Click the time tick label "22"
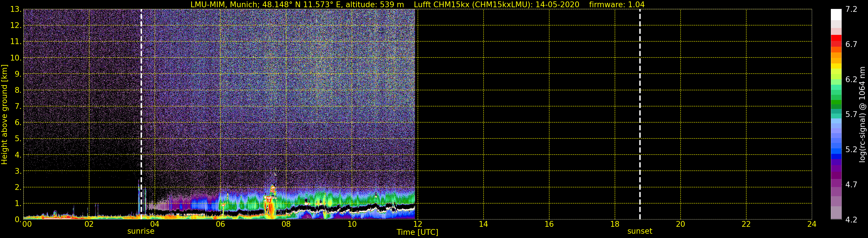Image resolution: width=868 pixels, height=238 pixels. [746, 224]
